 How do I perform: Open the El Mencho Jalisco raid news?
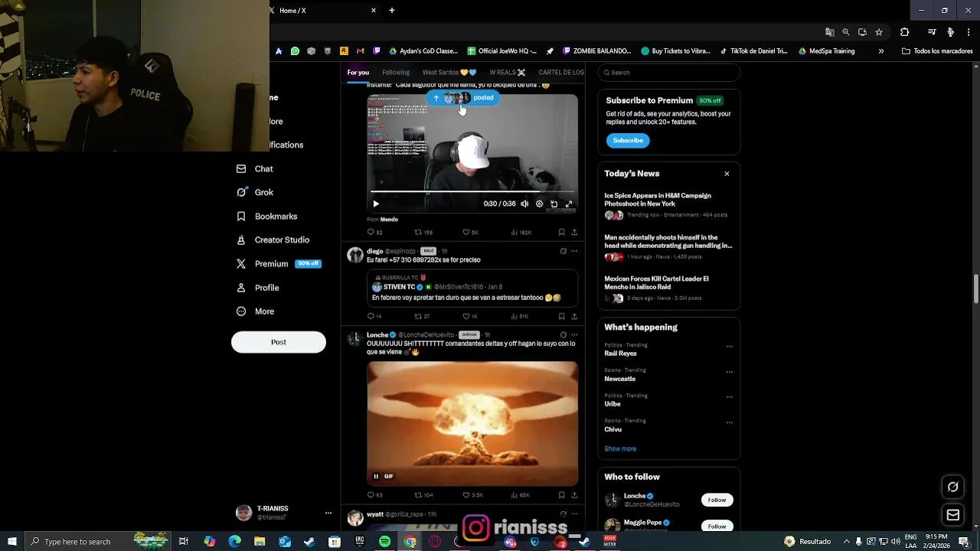668,289
